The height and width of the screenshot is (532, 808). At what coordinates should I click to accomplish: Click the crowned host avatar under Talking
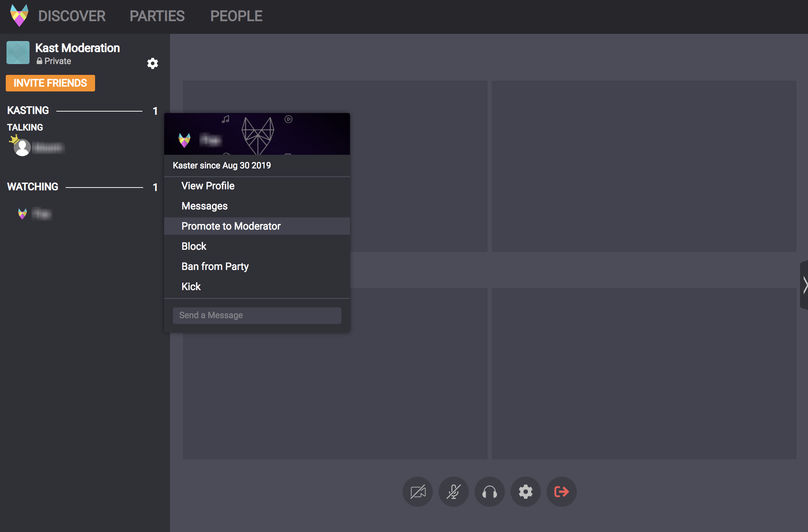22,147
